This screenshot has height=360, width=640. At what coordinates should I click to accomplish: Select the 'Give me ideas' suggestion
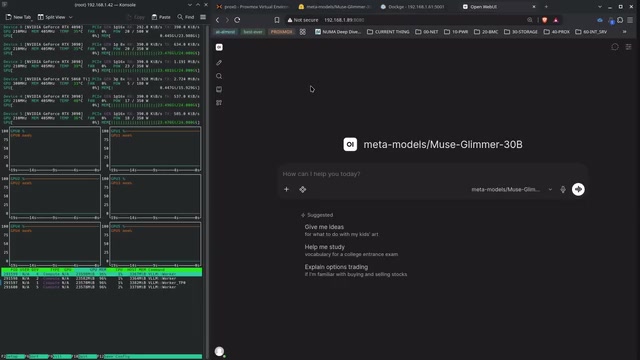(341, 230)
